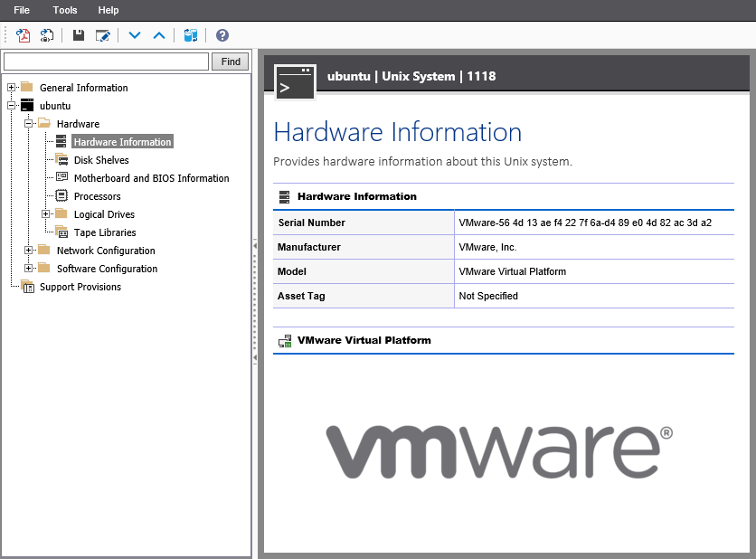The width and height of the screenshot is (756, 559).
Task: Open Motherboard and BIOS Information
Action: point(151,178)
